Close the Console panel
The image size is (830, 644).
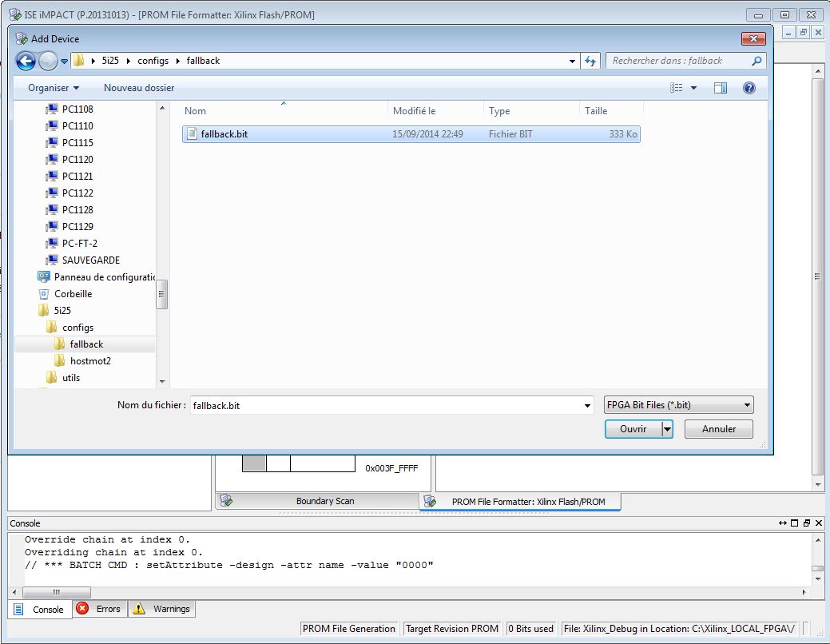[x=818, y=523]
